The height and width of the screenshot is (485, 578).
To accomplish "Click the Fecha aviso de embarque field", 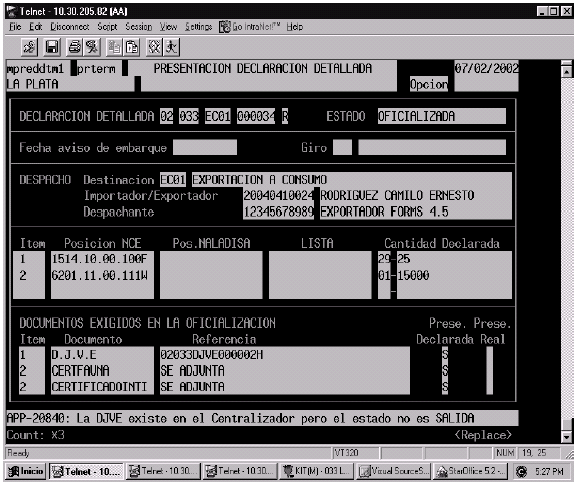I will point(205,147).
